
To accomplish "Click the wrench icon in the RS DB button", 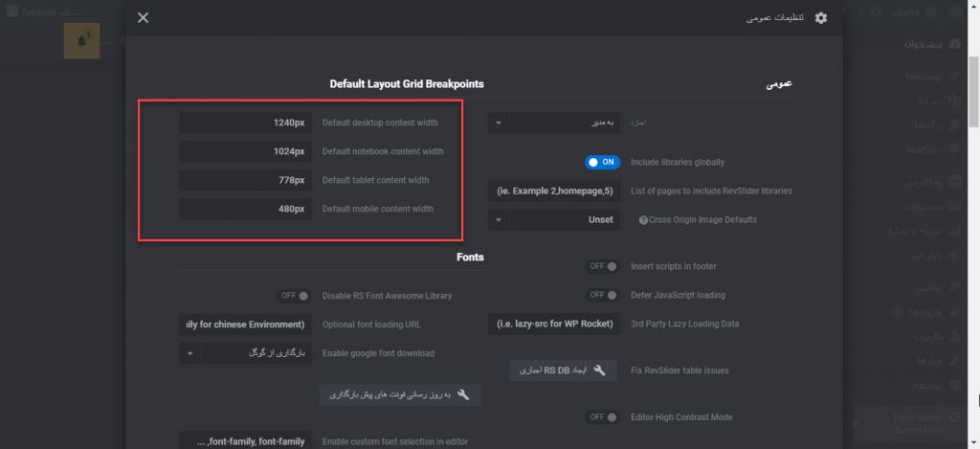I will pos(599,370).
